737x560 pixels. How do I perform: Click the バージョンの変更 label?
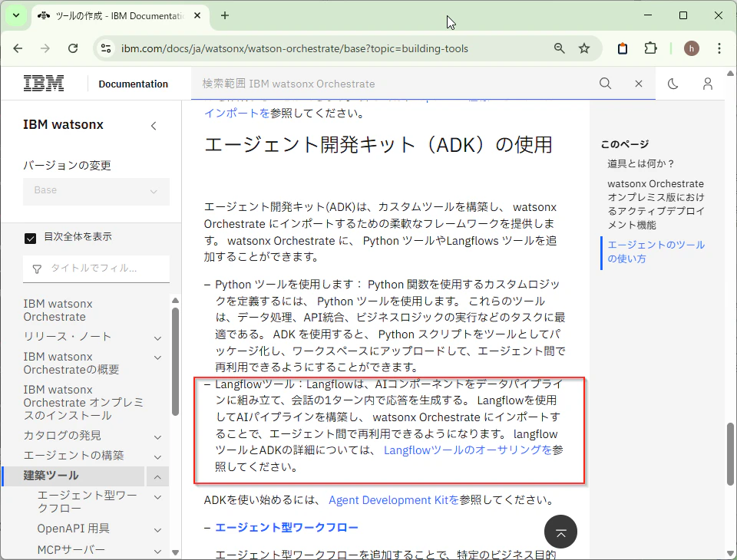click(x=68, y=166)
